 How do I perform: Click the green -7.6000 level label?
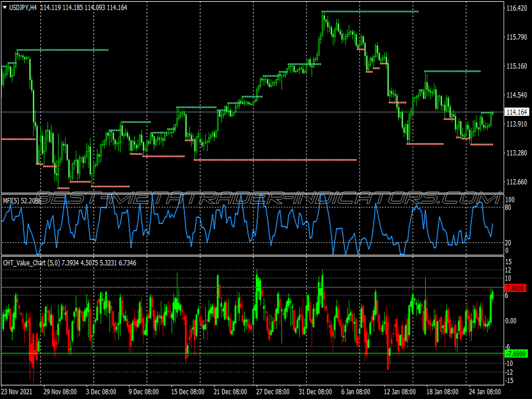pyautogui.click(x=516, y=354)
